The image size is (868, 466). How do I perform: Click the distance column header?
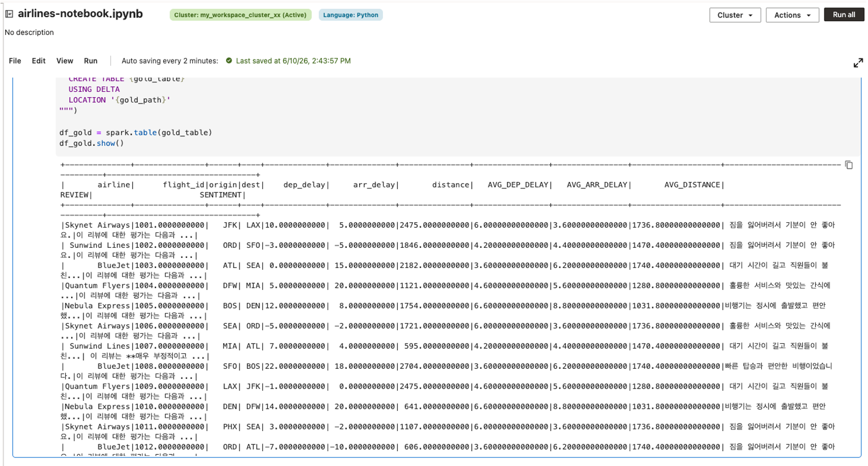(x=451, y=185)
